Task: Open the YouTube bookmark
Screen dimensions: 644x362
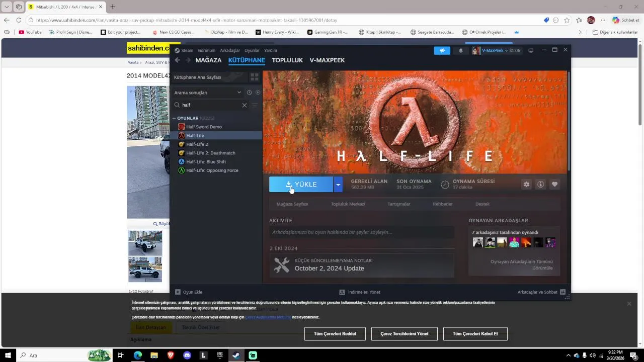Action: pyautogui.click(x=30, y=32)
